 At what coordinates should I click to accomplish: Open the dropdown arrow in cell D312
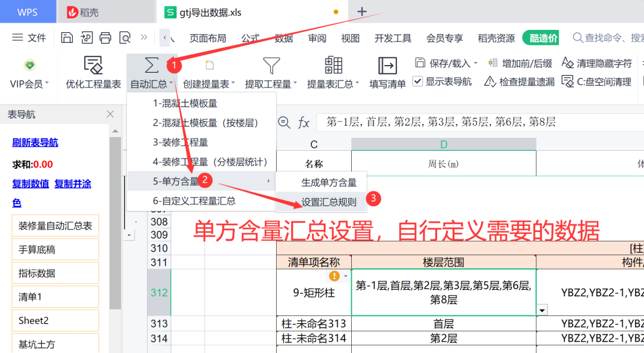[x=541, y=310]
